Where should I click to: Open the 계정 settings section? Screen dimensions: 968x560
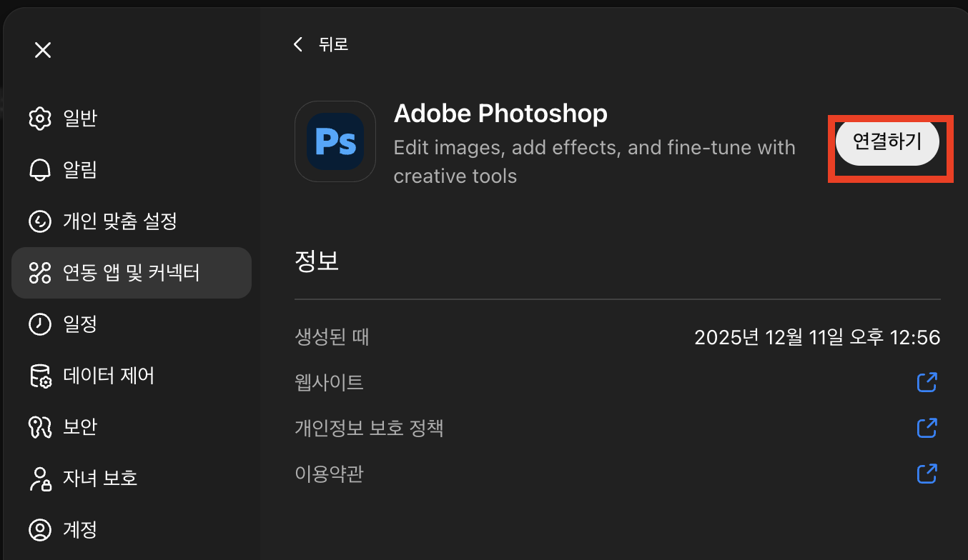point(132,530)
